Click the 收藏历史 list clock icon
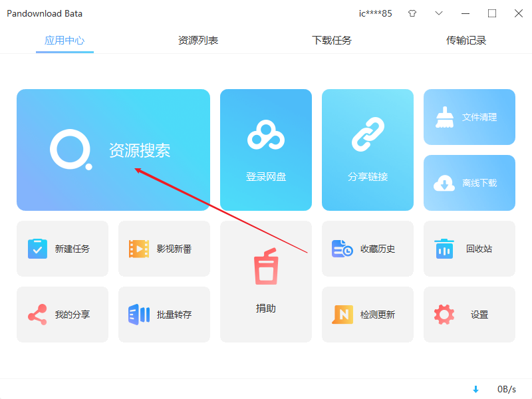Screen dimensions: 532x399 342,249
